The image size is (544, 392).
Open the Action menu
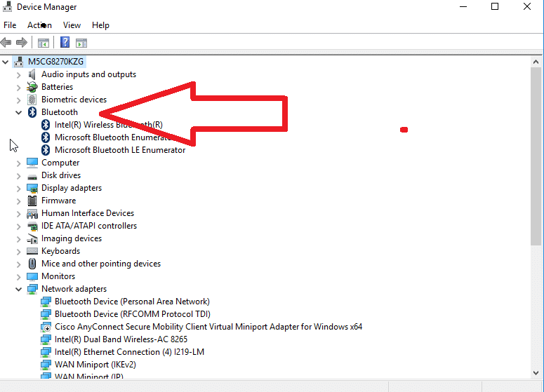tap(39, 25)
